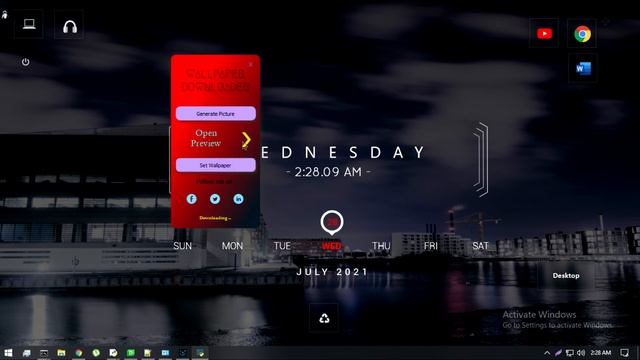Screen dimensions: 640x360
Task: Select SUN in the weekday widget
Action: pyautogui.click(x=182, y=246)
